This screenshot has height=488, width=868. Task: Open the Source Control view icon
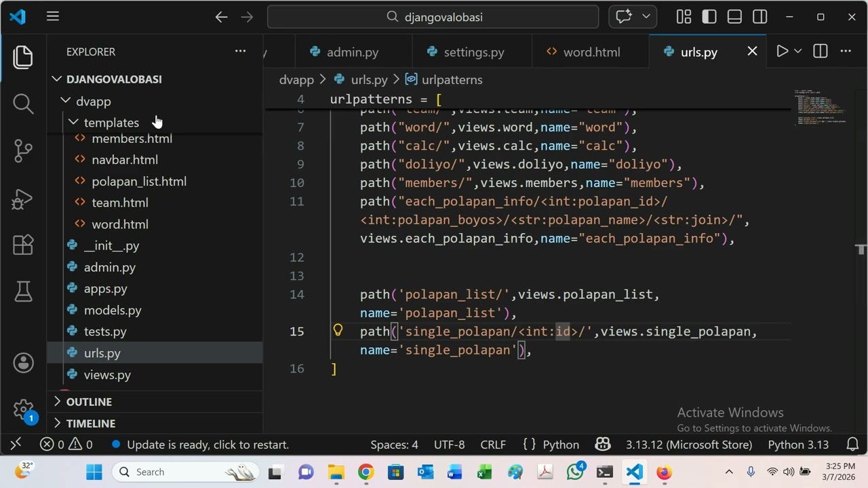point(23,150)
